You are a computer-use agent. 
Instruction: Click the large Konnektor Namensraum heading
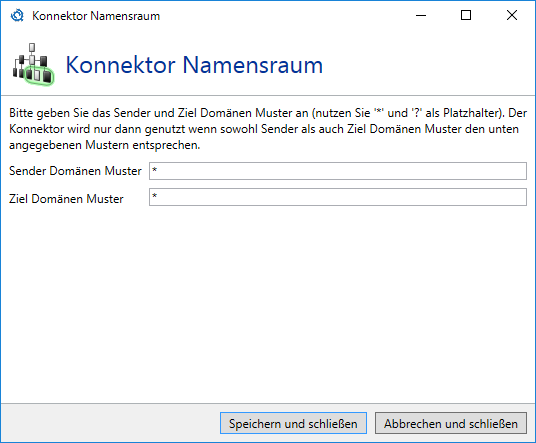click(194, 65)
